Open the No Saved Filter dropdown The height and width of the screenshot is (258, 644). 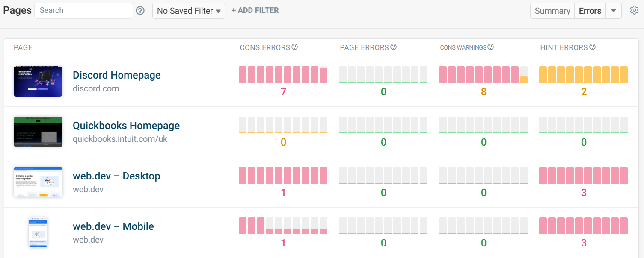pyautogui.click(x=188, y=10)
